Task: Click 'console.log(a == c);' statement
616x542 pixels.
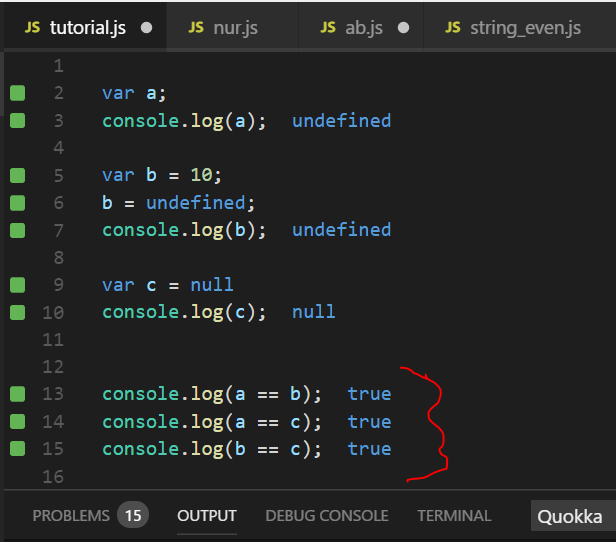Action: pos(212,422)
